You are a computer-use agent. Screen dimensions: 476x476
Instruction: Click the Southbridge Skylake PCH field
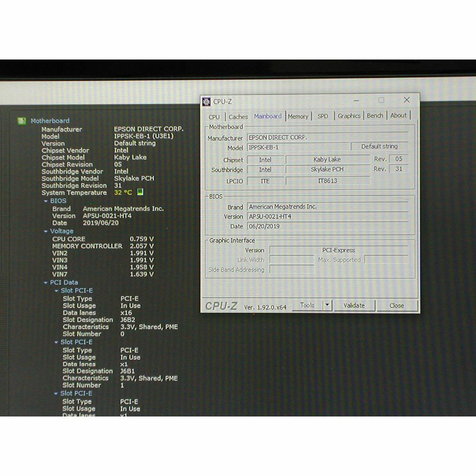(x=327, y=169)
